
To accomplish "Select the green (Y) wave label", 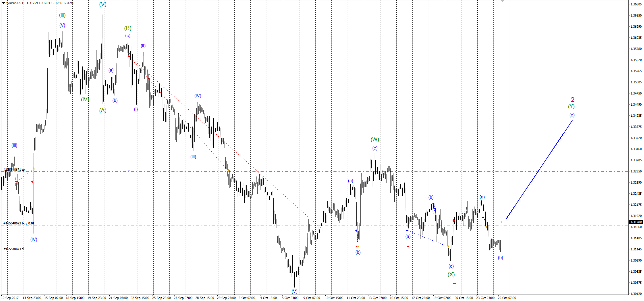I will tap(571, 106).
